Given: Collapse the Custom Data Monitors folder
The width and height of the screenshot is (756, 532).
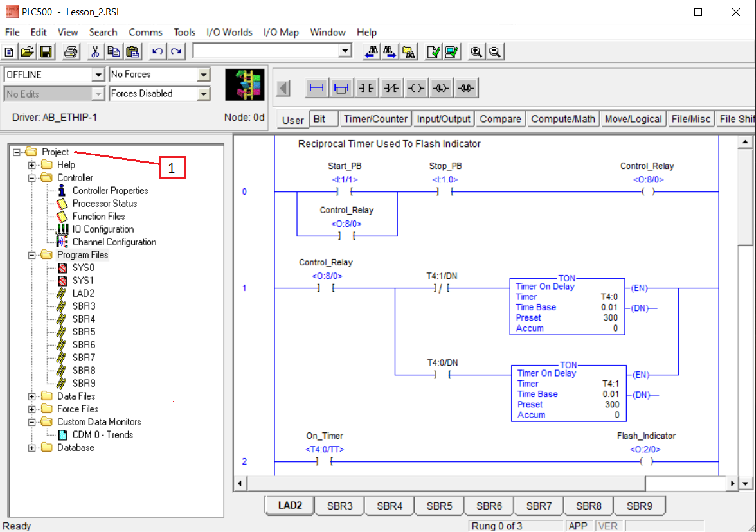Looking at the screenshot, I should coord(32,422).
